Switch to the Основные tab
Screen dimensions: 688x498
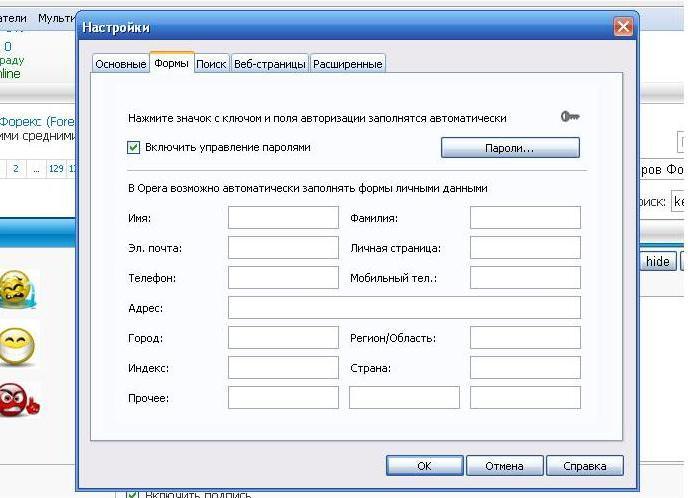[120, 64]
